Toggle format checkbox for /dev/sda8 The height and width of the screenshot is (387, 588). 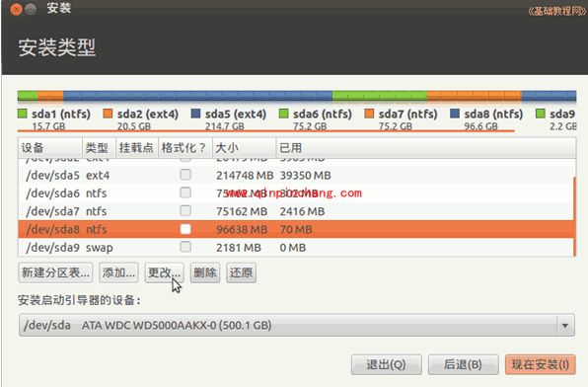tap(185, 229)
